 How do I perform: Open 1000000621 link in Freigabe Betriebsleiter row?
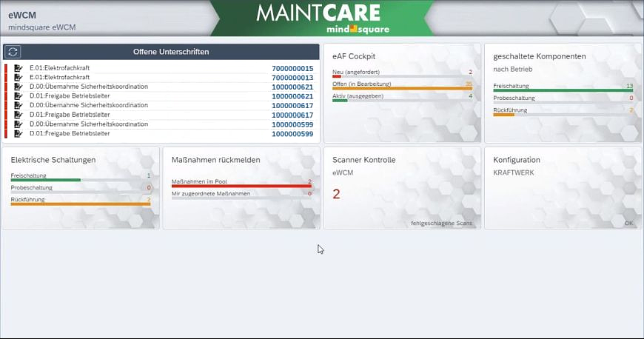292,96
